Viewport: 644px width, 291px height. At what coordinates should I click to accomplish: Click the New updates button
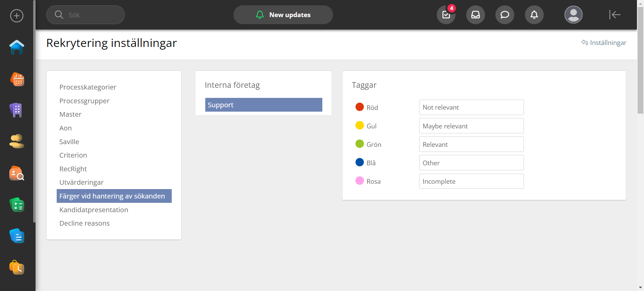[283, 15]
